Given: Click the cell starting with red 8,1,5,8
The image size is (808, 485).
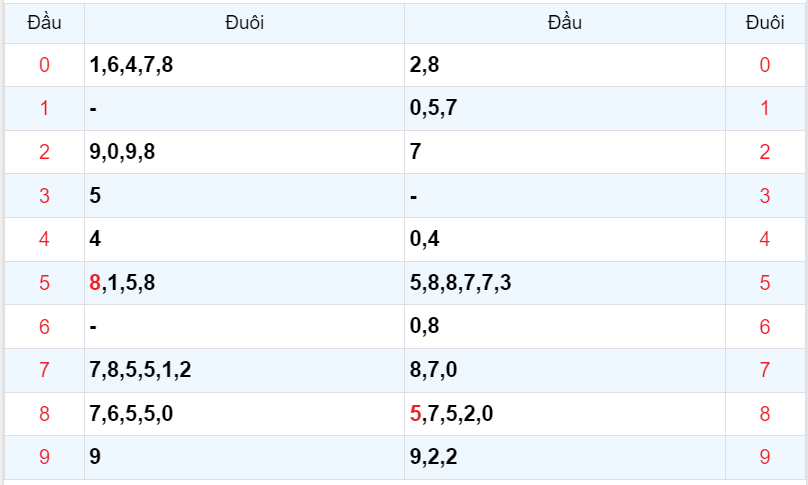Looking at the screenshot, I should coord(122,283).
